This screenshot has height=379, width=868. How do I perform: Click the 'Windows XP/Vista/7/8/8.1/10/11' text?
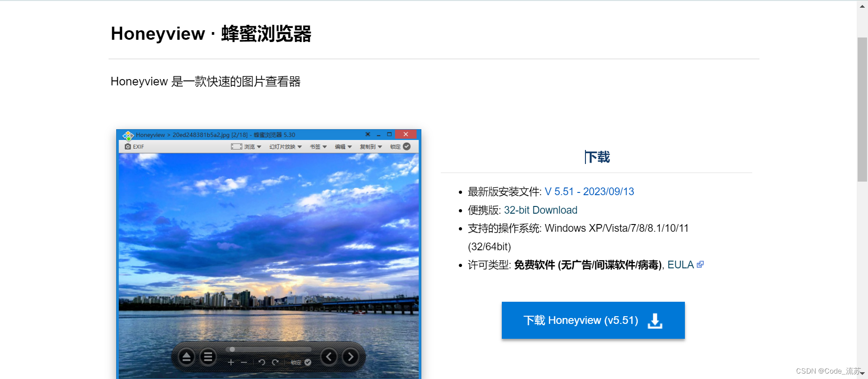click(617, 228)
